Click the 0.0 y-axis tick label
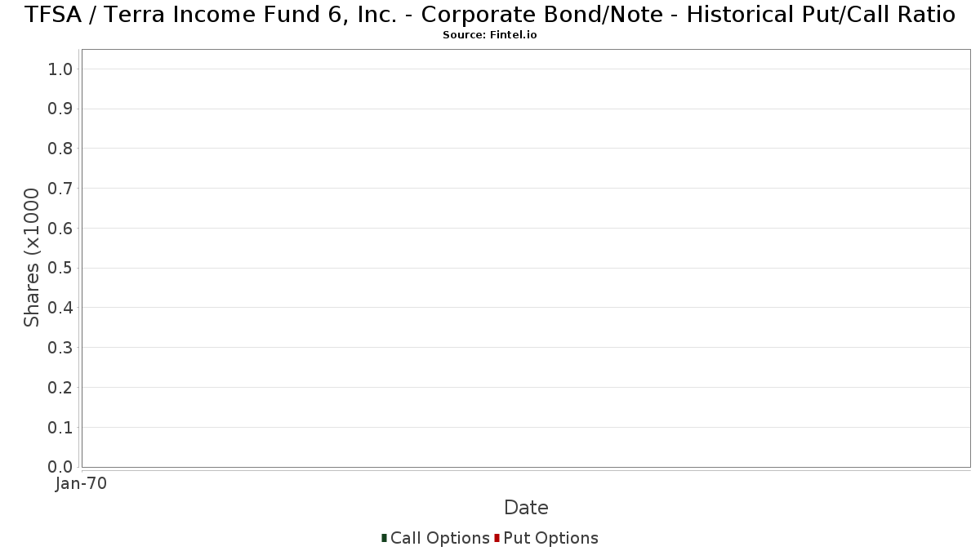The width and height of the screenshot is (980, 551). click(x=61, y=467)
